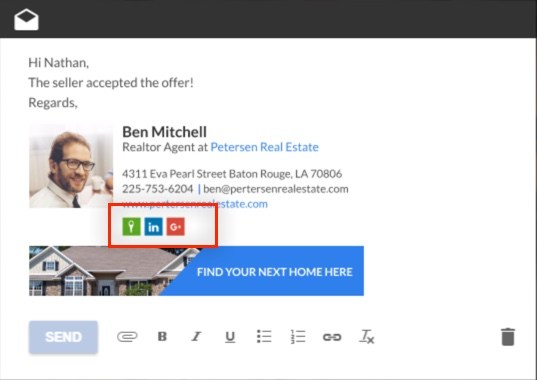The image size is (537, 380).
Task: Click Ben Mitchell's profile photo
Action: coord(71,166)
